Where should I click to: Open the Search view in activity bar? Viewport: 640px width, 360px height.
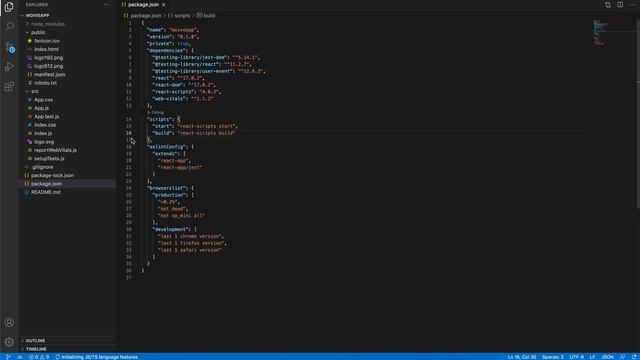[x=9, y=27]
